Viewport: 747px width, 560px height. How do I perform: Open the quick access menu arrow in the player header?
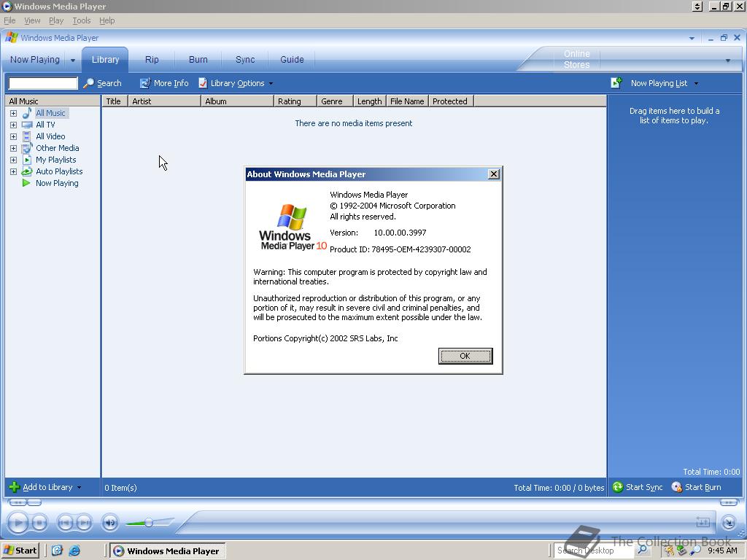click(x=692, y=38)
